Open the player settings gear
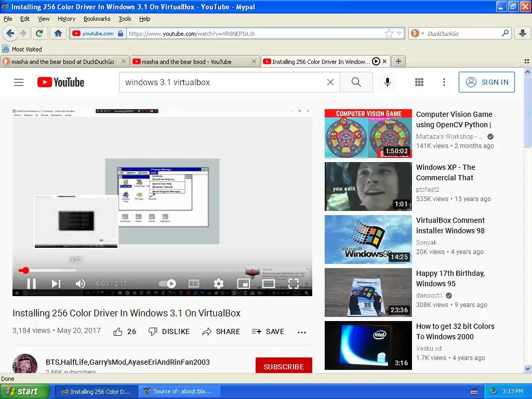Image resolution: width=532 pixels, height=399 pixels. [219, 283]
